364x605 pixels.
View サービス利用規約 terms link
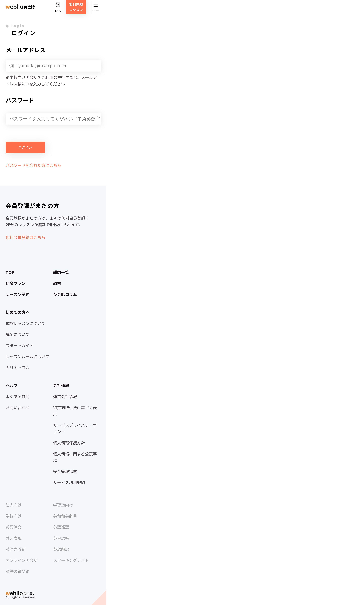69,483
